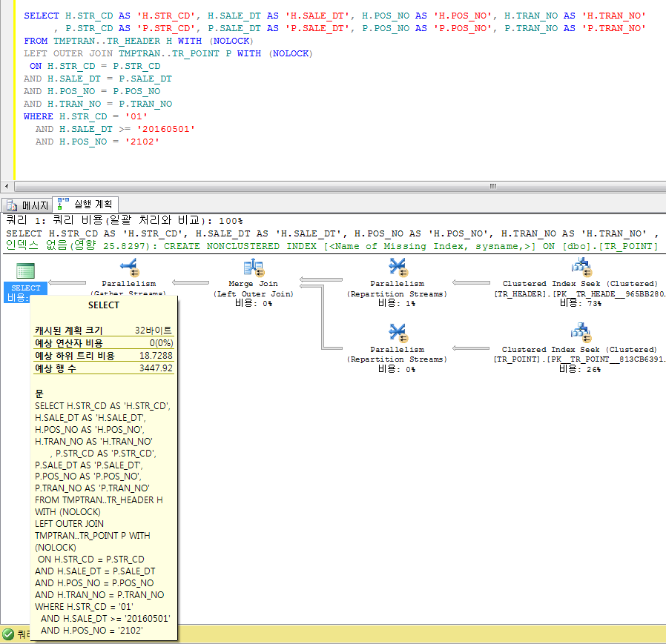
Task: Click FROM TMPTRAN..TR_HEADER line in editor
Action: tap(139, 41)
